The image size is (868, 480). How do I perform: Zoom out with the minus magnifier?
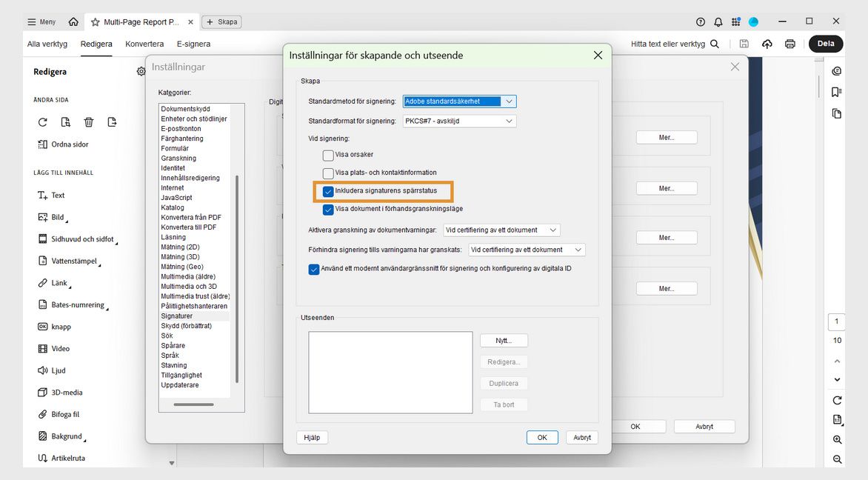pos(837,459)
